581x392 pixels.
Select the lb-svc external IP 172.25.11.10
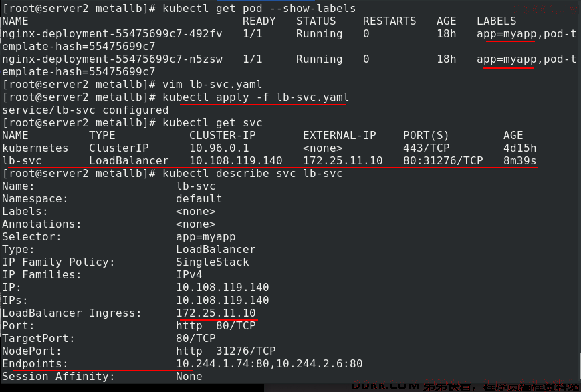tap(343, 161)
